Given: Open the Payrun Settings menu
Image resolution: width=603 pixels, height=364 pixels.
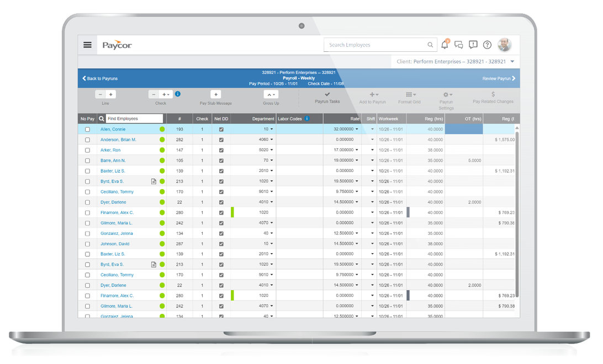Looking at the screenshot, I should (447, 95).
